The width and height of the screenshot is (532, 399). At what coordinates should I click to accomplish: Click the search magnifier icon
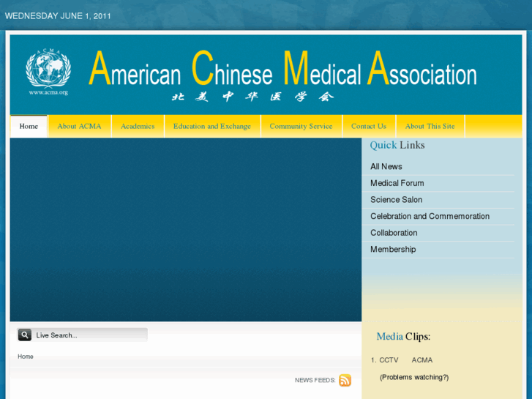tap(24, 335)
